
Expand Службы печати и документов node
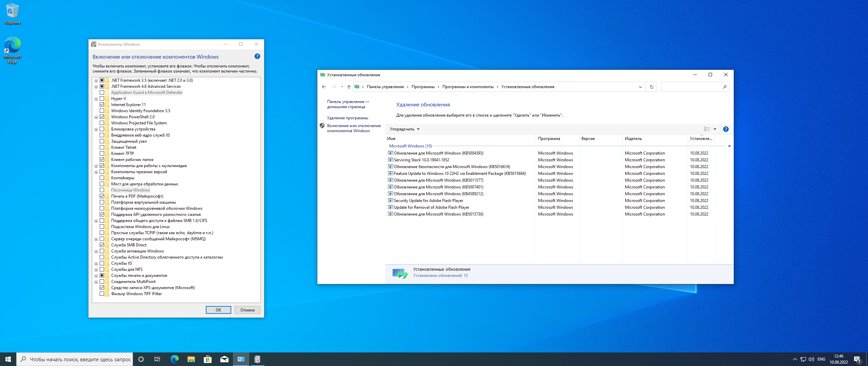[96, 276]
